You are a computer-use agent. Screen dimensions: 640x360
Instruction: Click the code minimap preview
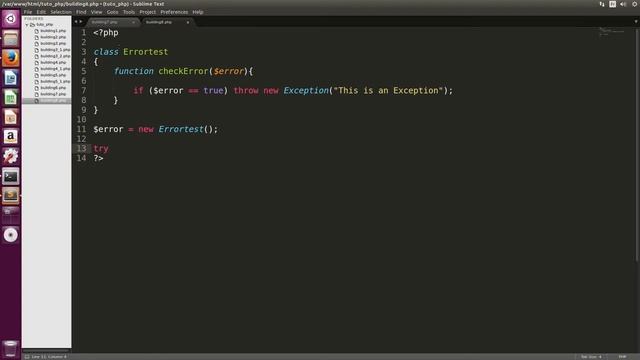pos(611,31)
